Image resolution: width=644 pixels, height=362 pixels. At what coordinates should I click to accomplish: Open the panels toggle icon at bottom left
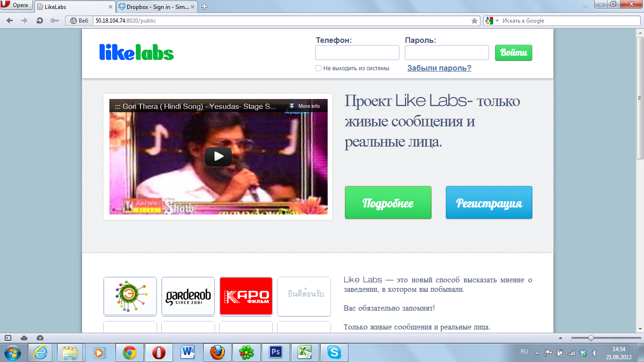click(x=8, y=338)
